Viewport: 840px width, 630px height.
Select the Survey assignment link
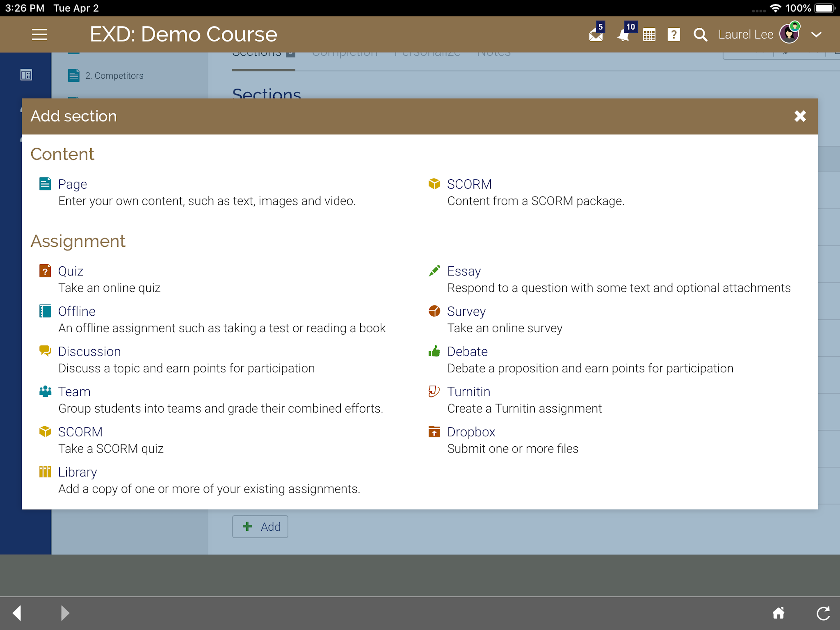coord(466,311)
